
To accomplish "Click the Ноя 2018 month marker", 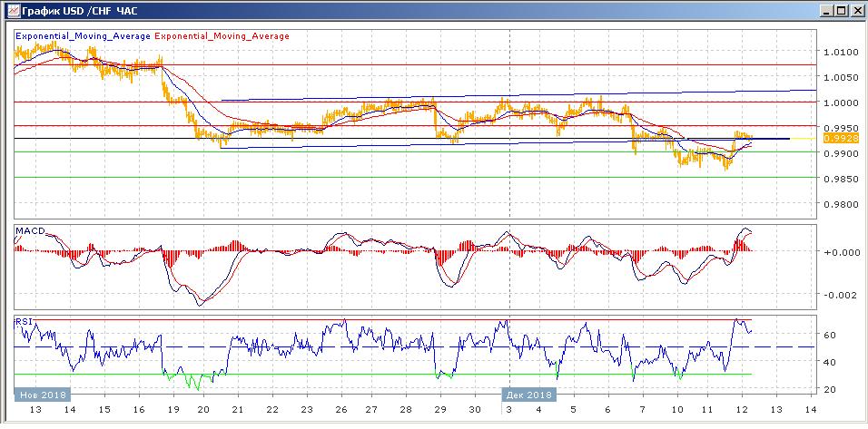I will 42,395.
